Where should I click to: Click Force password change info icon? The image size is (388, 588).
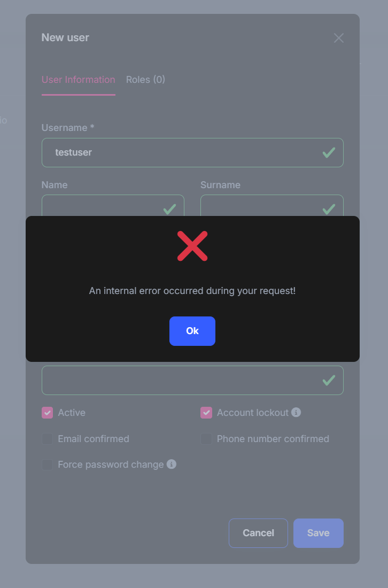(x=172, y=464)
